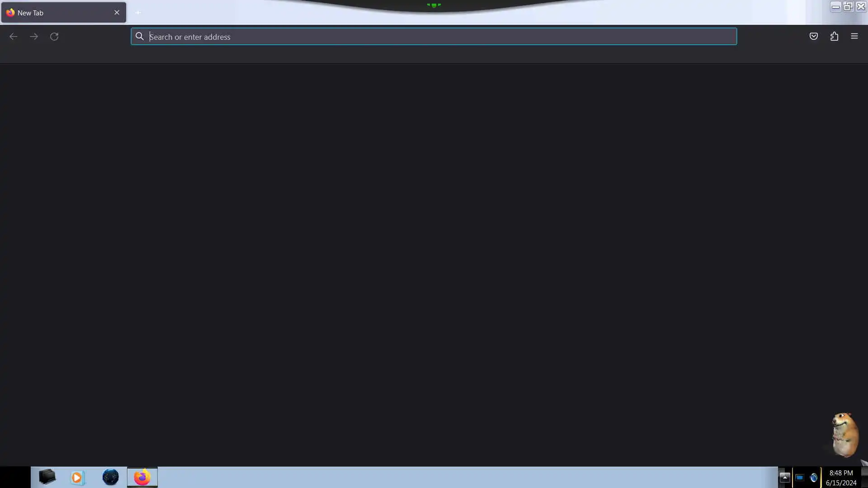Reload the current page

(x=54, y=37)
